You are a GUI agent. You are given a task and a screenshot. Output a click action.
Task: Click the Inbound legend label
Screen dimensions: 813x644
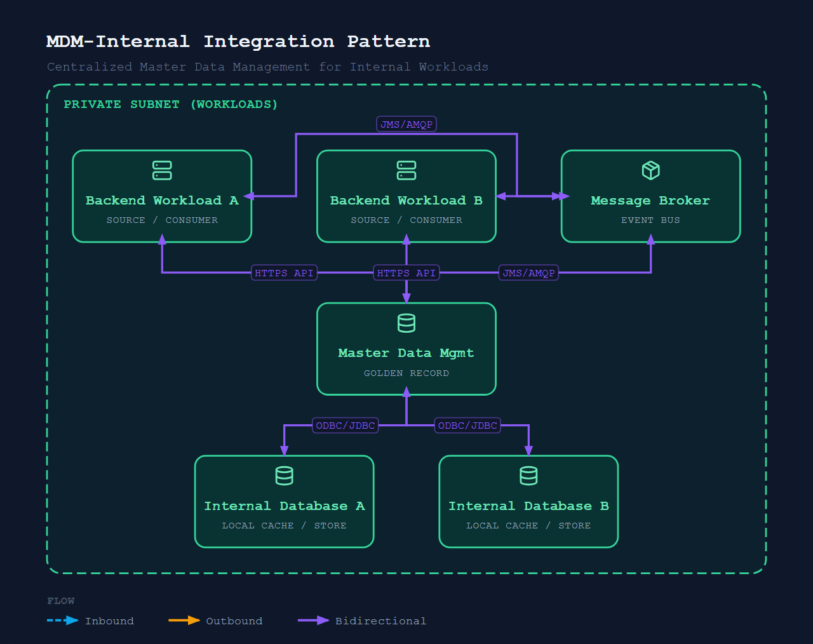(x=109, y=621)
